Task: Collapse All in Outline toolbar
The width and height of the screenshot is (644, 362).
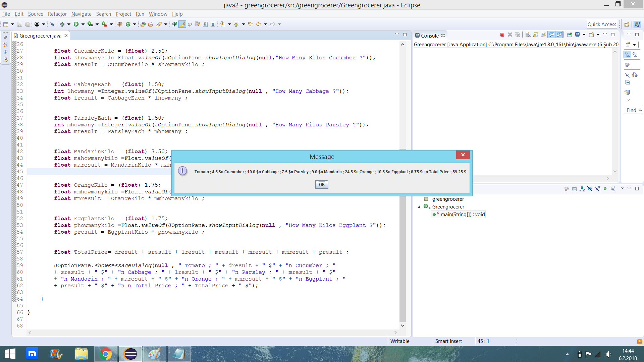Action: point(574,189)
